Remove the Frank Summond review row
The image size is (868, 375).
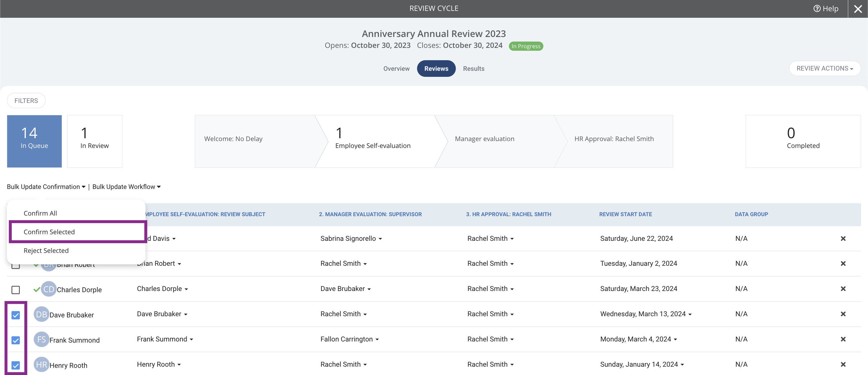843,339
